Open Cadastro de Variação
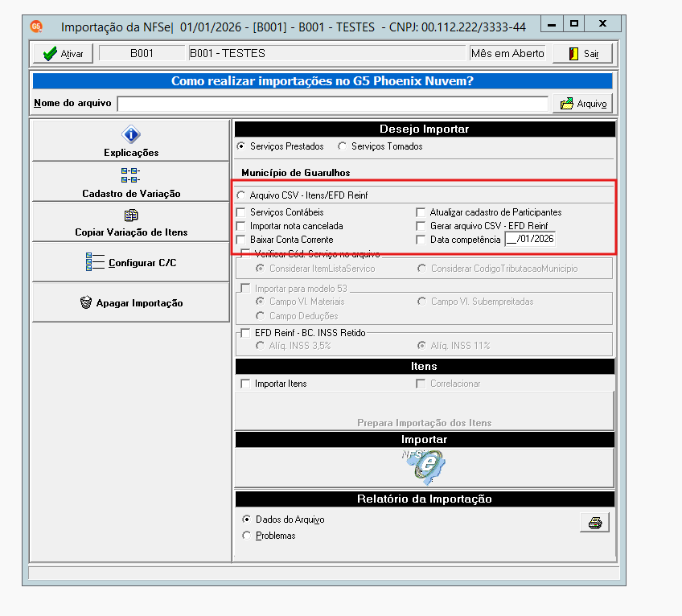This screenshot has height=616, width=682. [131, 182]
